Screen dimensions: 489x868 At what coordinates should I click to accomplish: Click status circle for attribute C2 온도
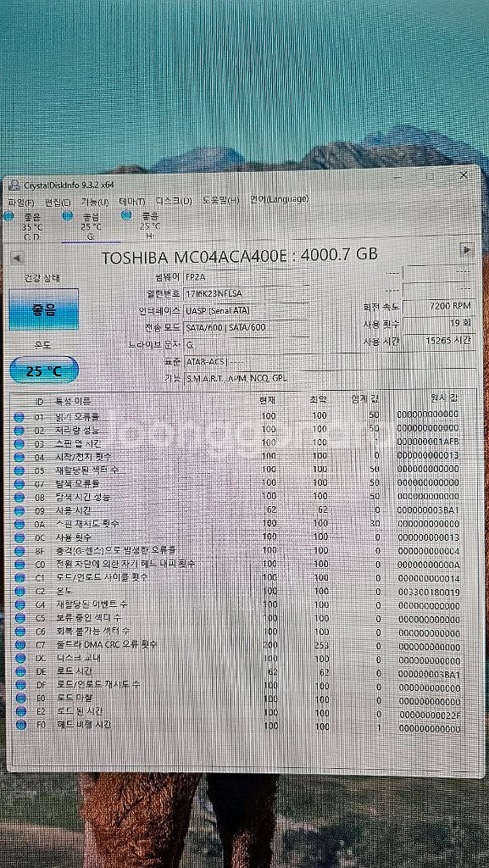(19, 591)
